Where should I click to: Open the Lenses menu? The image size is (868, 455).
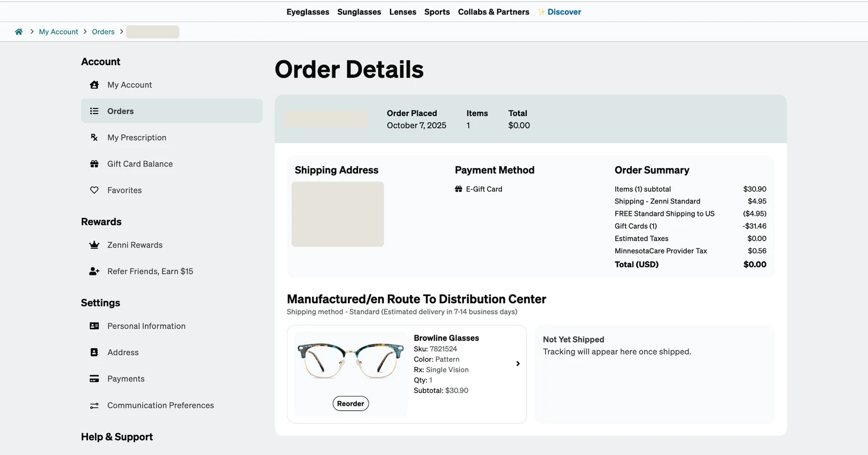coord(403,12)
